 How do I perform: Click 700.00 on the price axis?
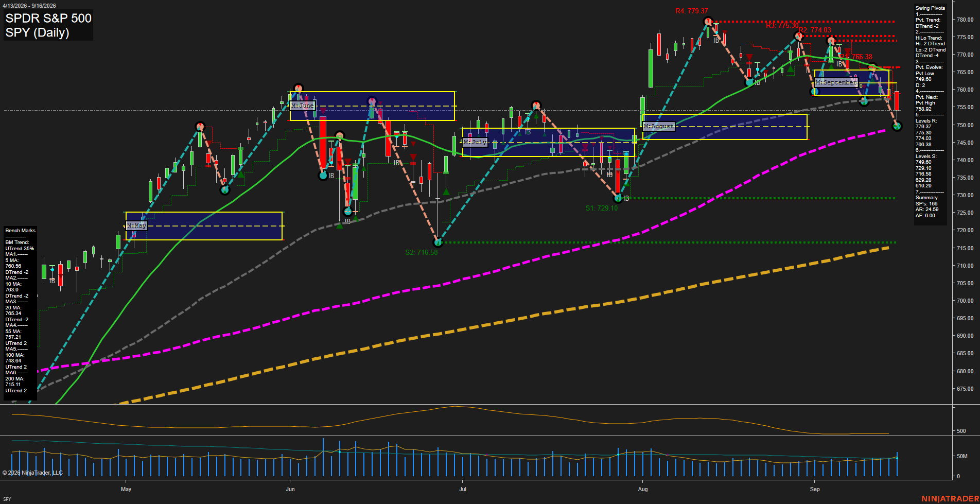coord(965,301)
